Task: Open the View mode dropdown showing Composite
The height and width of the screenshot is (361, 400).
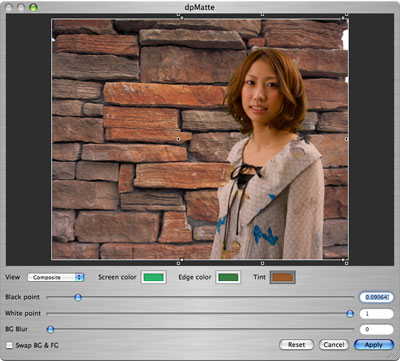Action: (x=56, y=277)
